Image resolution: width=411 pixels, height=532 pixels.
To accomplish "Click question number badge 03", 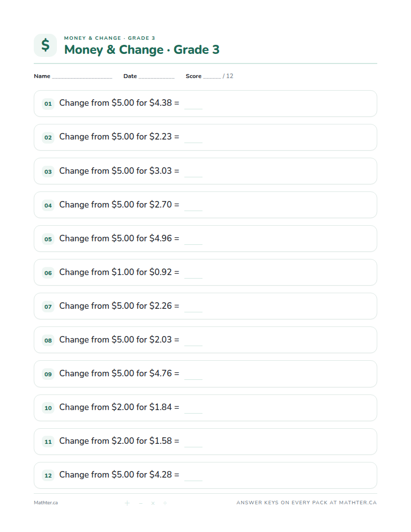I will pyautogui.click(x=48, y=171).
